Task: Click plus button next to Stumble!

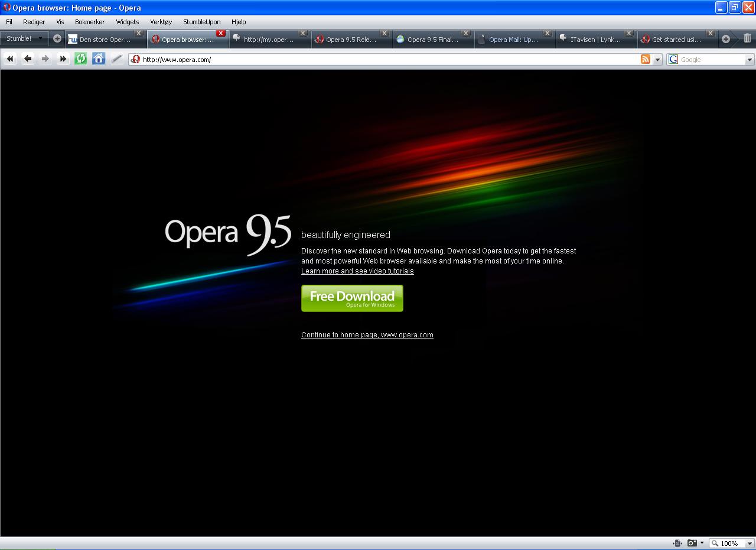Action: point(57,38)
